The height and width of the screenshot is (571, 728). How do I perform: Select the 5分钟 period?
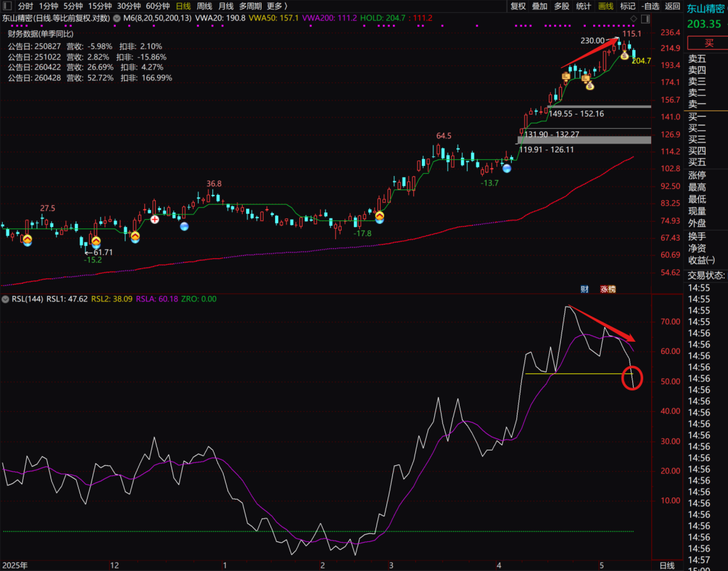pos(73,6)
